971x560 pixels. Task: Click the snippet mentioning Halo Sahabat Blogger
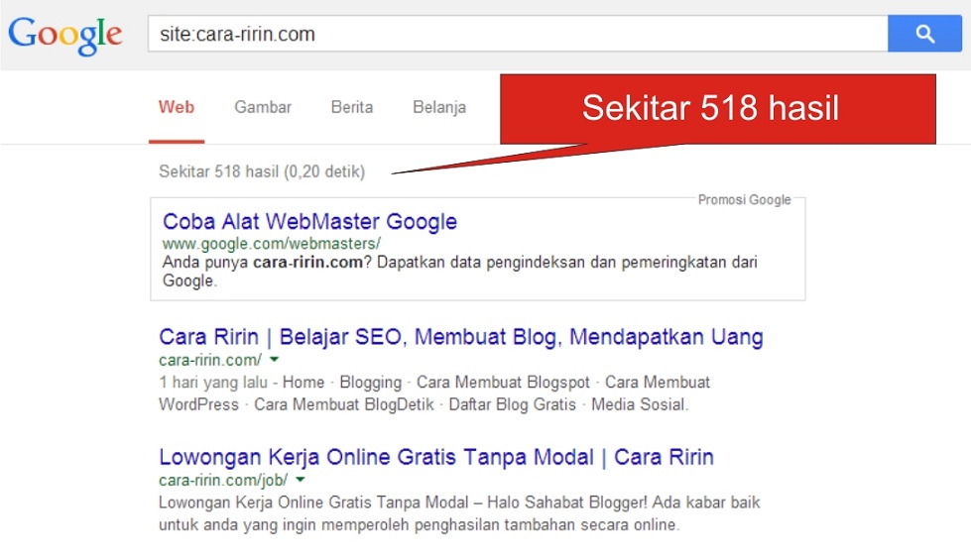click(459, 513)
